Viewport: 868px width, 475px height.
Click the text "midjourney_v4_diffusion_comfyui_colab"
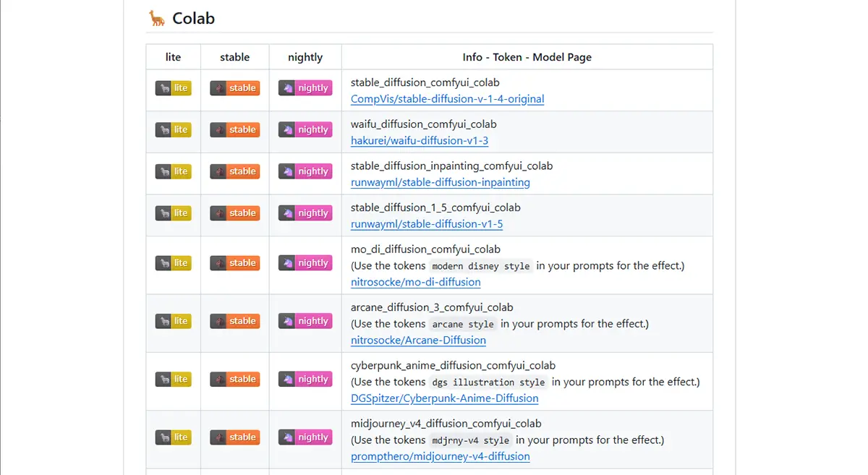coord(446,424)
